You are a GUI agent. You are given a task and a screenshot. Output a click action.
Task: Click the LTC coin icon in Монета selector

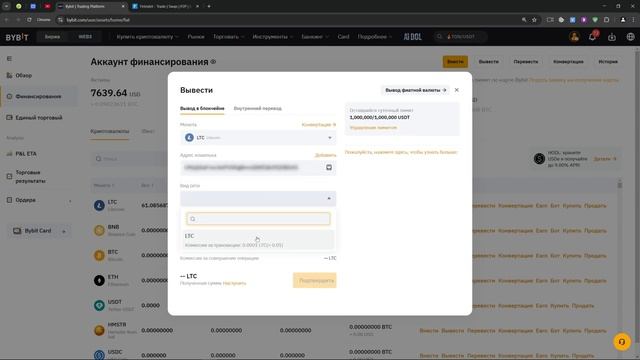(189, 138)
